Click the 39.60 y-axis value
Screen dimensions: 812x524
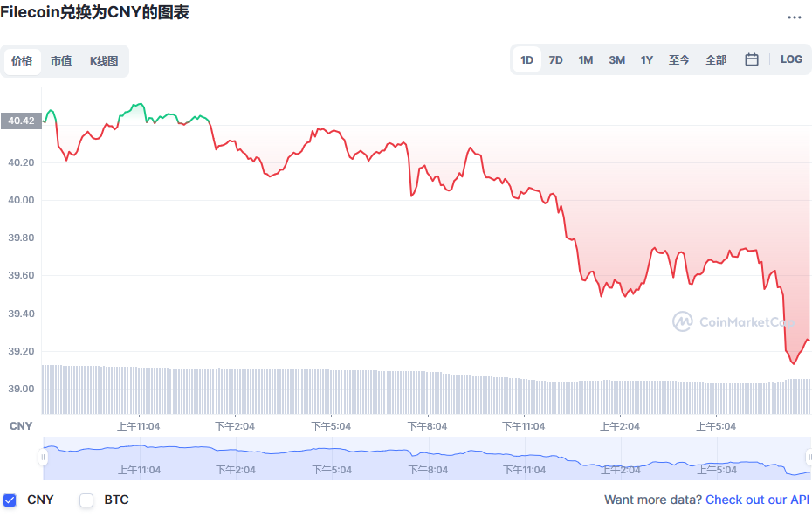tap(21, 275)
